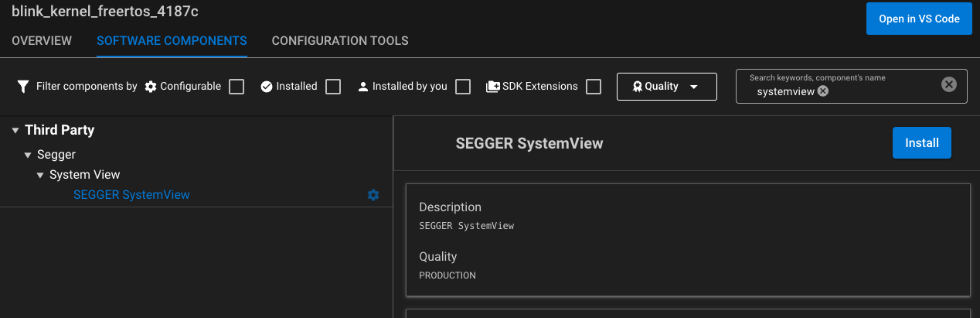This screenshot has height=318, width=980.
Task: Tick the Installed filter checkbox
Action: click(333, 87)
